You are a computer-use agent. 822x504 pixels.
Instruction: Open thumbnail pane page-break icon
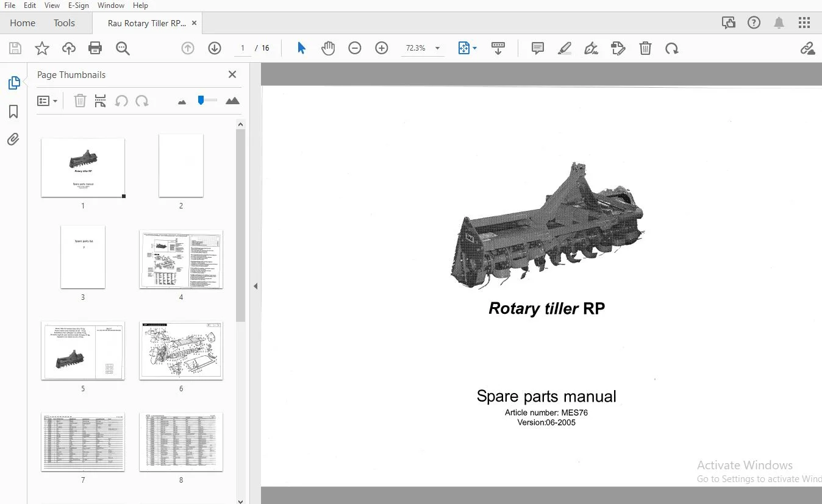tap(101, 101)
